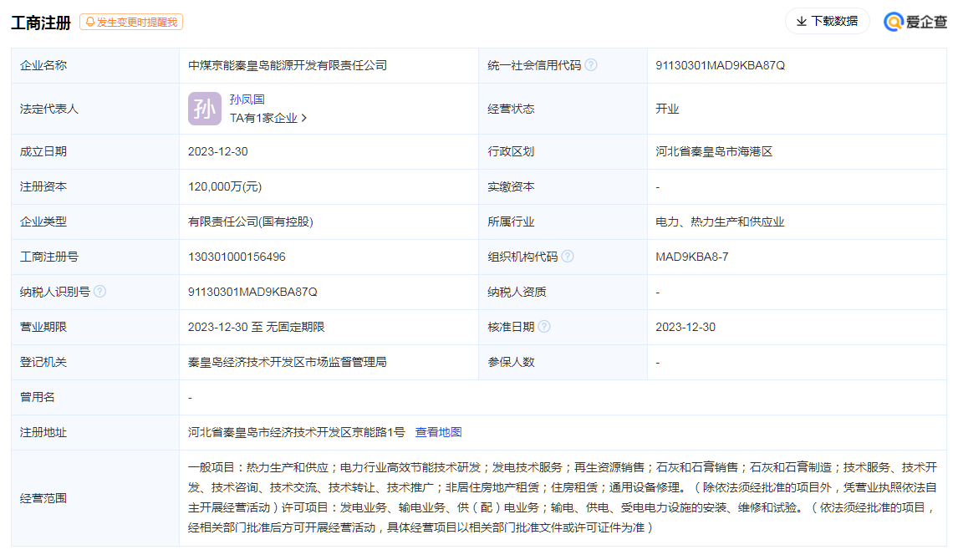Click administrative region 河北省秦皇岛市海港区
953x560 pixels.
click(714, 152)
